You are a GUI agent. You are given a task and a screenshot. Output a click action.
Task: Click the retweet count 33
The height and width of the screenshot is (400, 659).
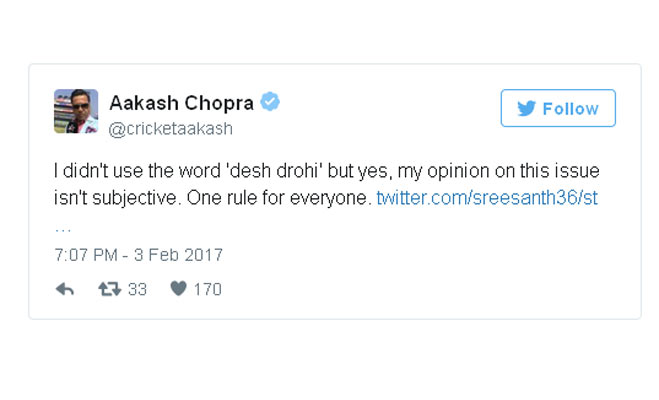point(138,289)
